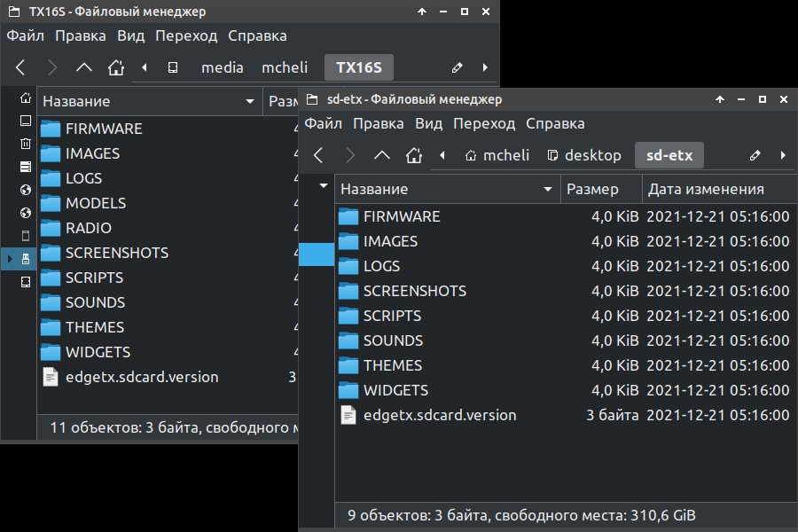Select the highlighted USB drive in TX16S sidebar
The image size is (798, 532).
(x=26, y=259)
